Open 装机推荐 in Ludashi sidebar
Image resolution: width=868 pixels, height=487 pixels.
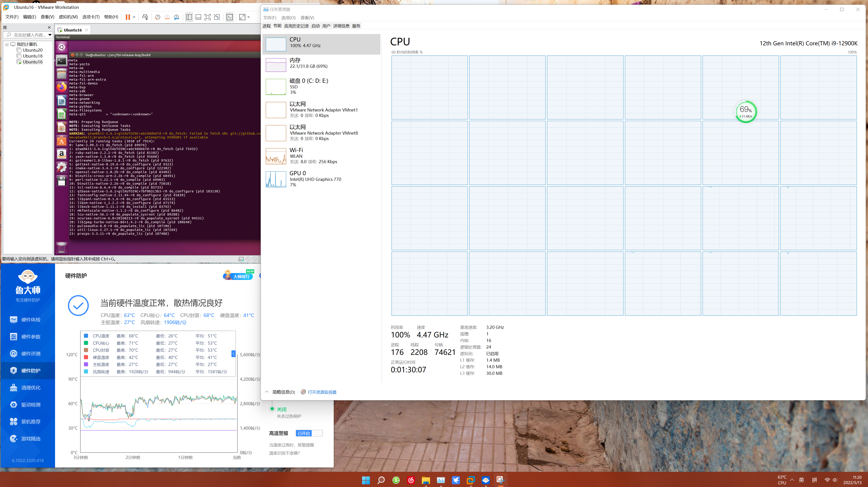[28, 422]
